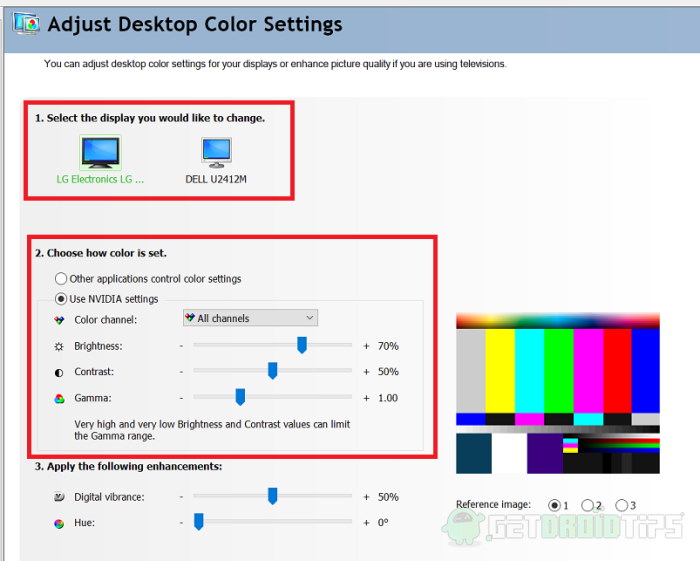
Task: Click the red bar in reference image
Action: point(617,371)
